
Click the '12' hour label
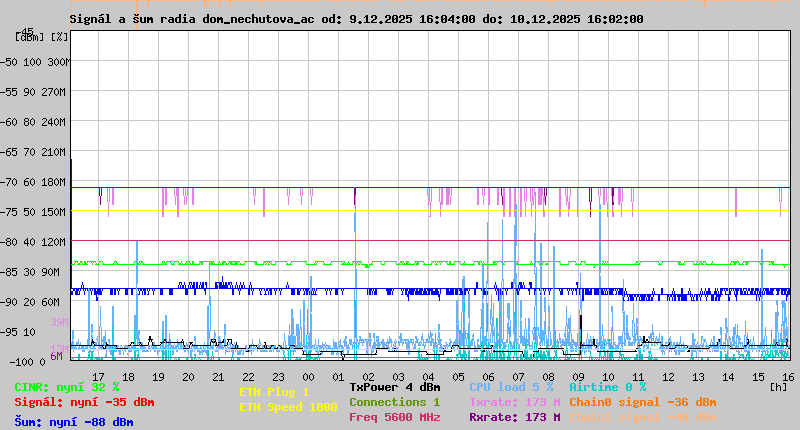tap(668, 377)
